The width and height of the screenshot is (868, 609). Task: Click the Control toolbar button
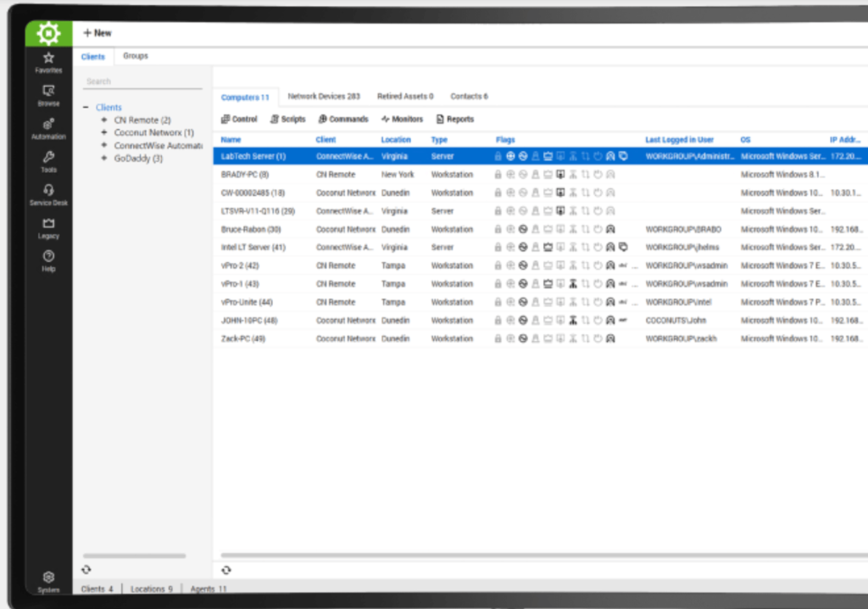coord(239,119)
